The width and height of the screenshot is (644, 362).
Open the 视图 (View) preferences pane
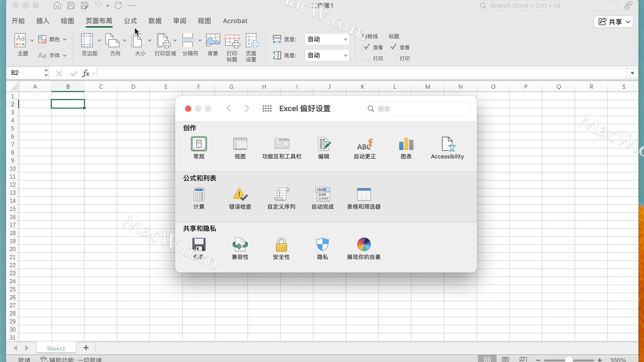(x=240, y=148)
